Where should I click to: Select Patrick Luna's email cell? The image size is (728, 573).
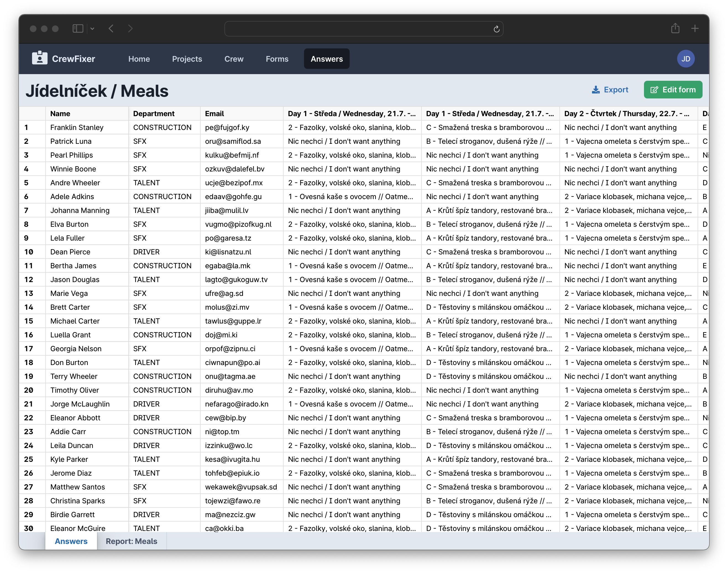(233, 141)
